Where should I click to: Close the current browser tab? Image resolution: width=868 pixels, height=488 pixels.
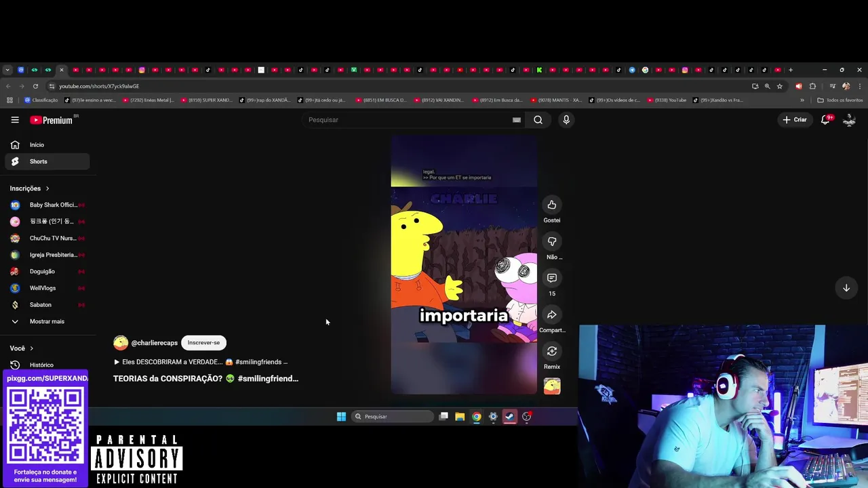point(61,70)
